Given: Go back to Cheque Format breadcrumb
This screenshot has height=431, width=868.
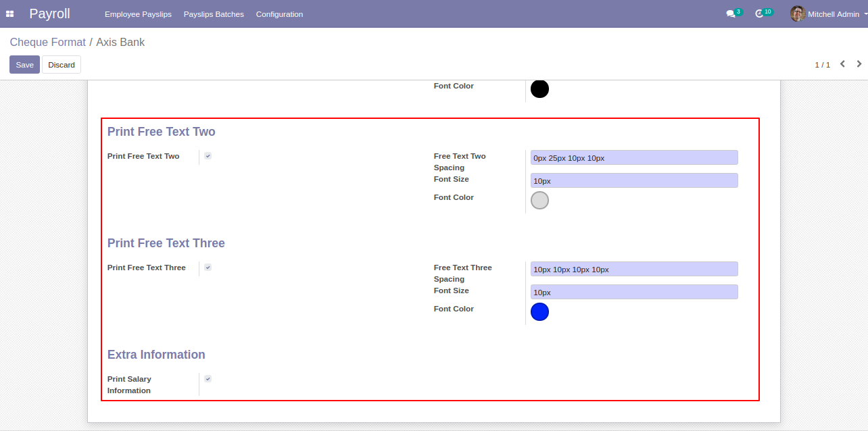Looking at the screenshot, I should pyautogui.click(x=47, y=42).
